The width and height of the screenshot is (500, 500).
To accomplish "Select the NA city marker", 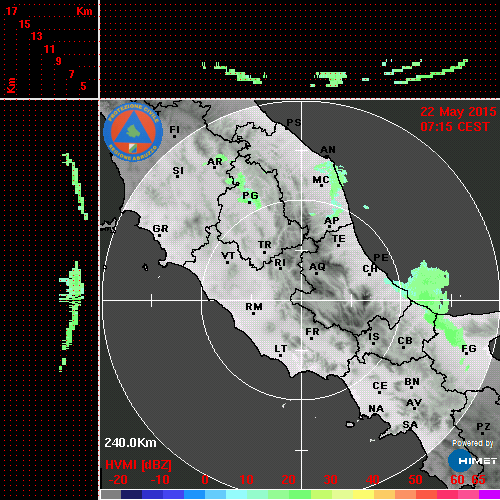I will pos(376,410).
